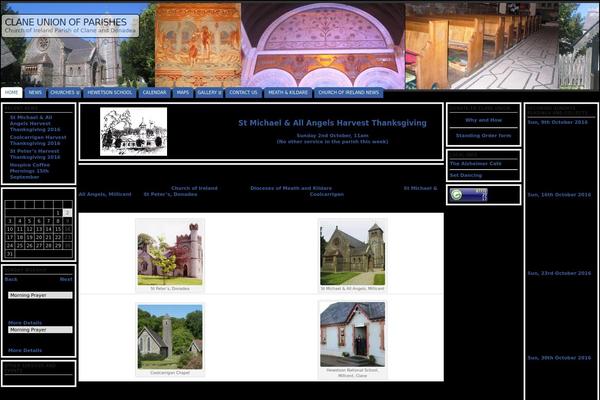Open the Hewetson School menu item

click(x=110, y=92)
